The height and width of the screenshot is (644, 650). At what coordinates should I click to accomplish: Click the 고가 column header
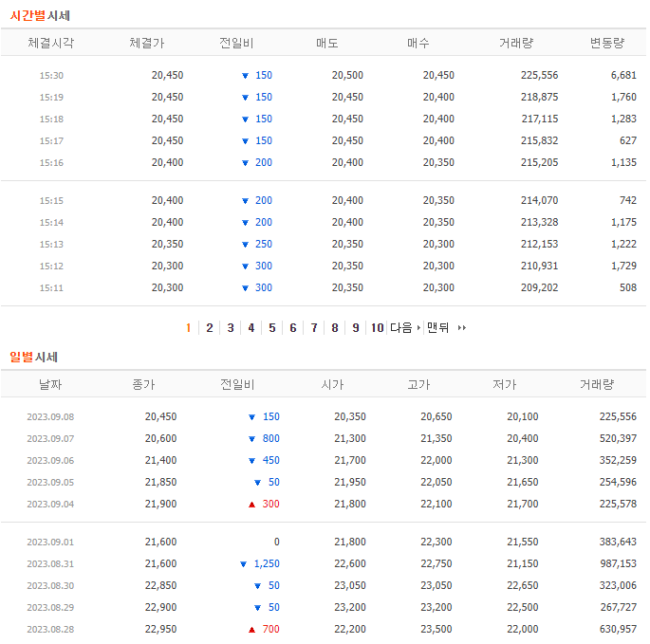tap(418, 384)
